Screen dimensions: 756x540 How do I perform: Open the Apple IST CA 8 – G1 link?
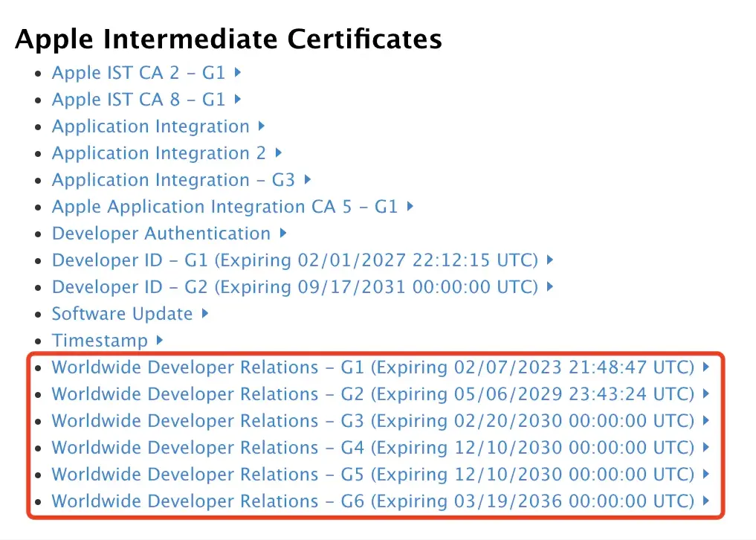click(138, 100)
